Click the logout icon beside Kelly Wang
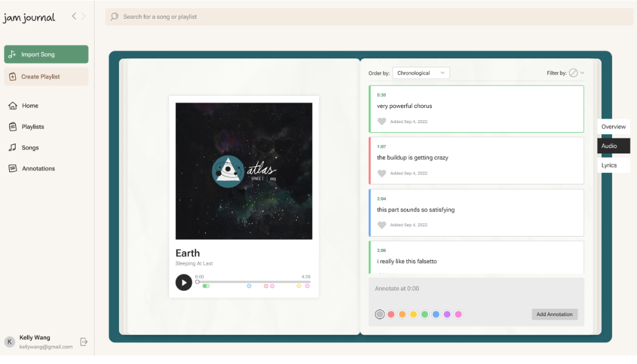The image size is (637, 364). 84,342
